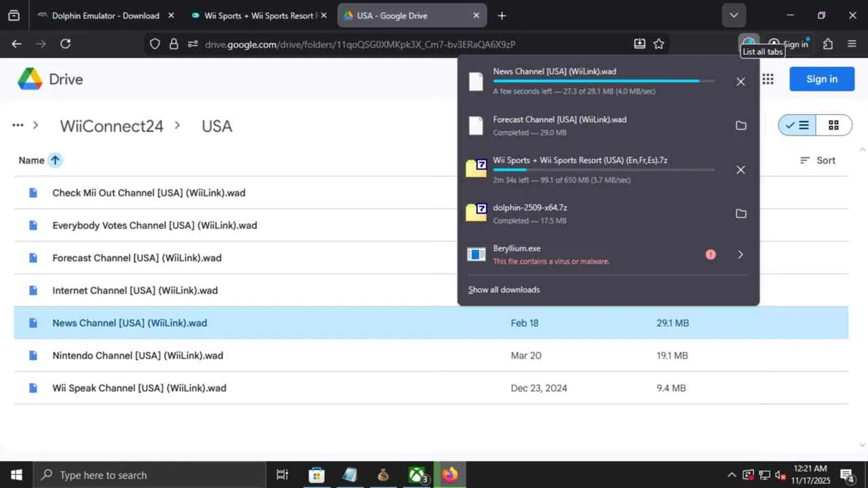Navigate to the WiiConnect24 breadcrumb folder
Viewport: 868px width, 488px height.
pos(112,126)
